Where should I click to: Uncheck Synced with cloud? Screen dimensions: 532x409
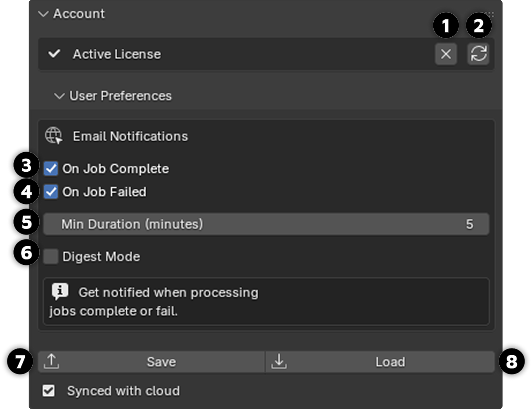tap(49, 391)
